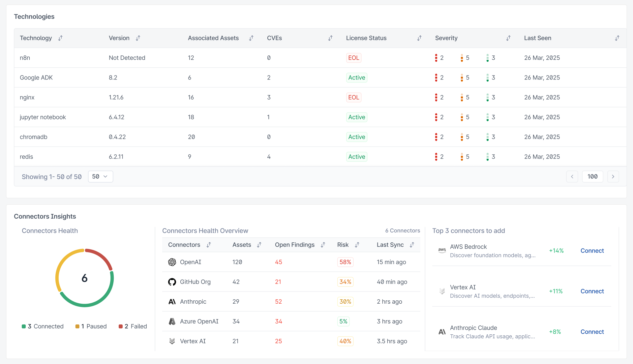Sort by Technology column icon

click(60, 38)
